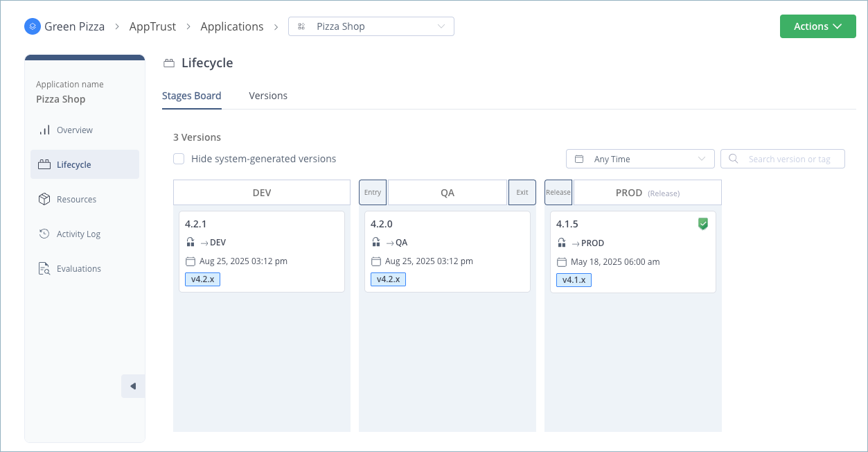Click the calendar icon in Any Time filter
868x452 pixels.
click(580, 159)
